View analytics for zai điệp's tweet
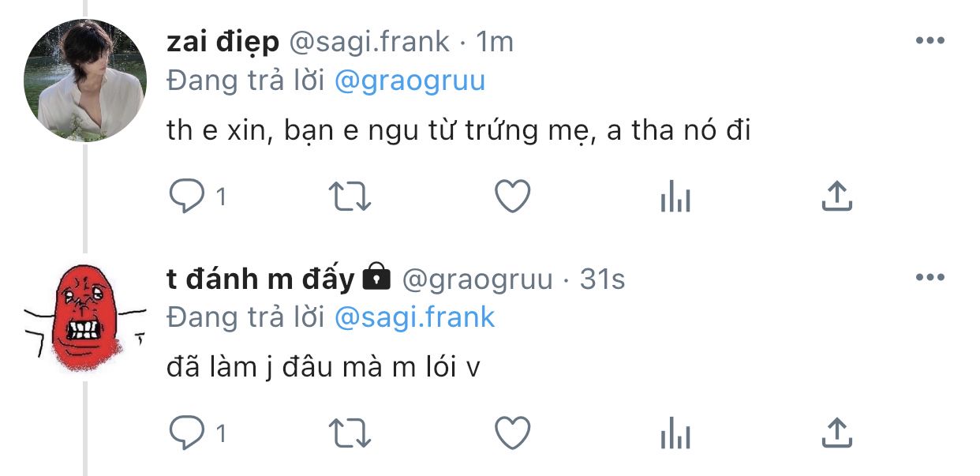 pos(675,198)
